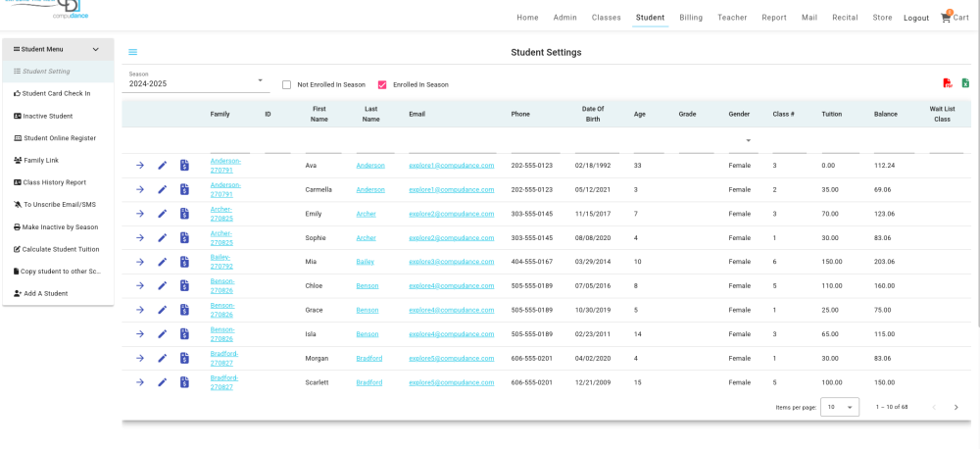The image size is (980, 449).
Task: Open the billing document icon for Scarlett Bradford
Action: [184, 382]
